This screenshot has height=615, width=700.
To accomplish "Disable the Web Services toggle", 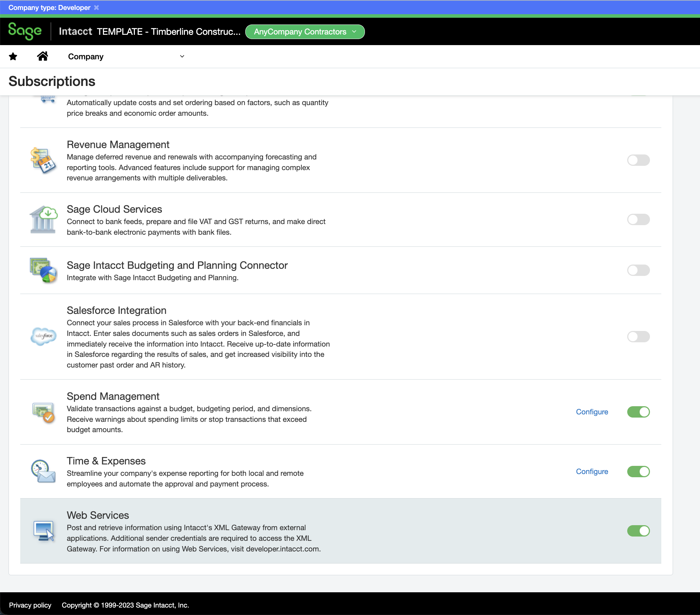I will click(x=638, y=531).
